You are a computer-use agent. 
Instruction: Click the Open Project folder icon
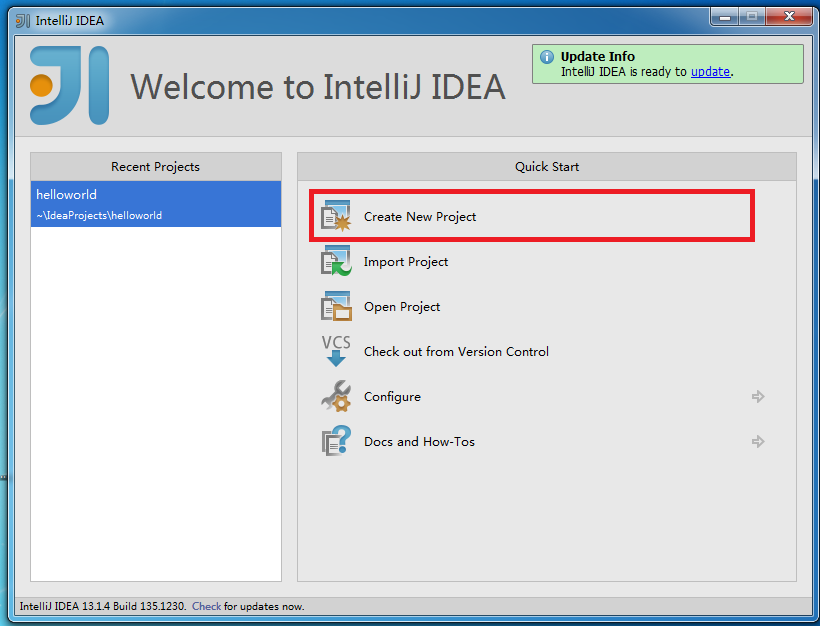[336, 307]
